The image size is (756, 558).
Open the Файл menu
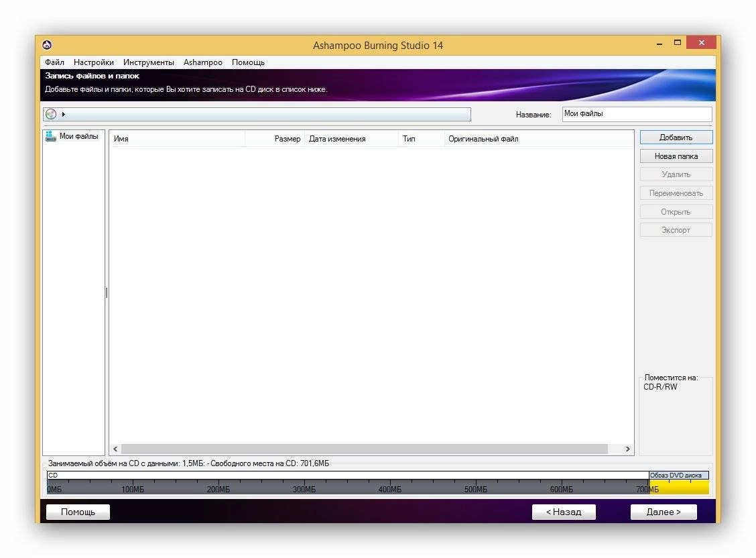click(54, 62)
